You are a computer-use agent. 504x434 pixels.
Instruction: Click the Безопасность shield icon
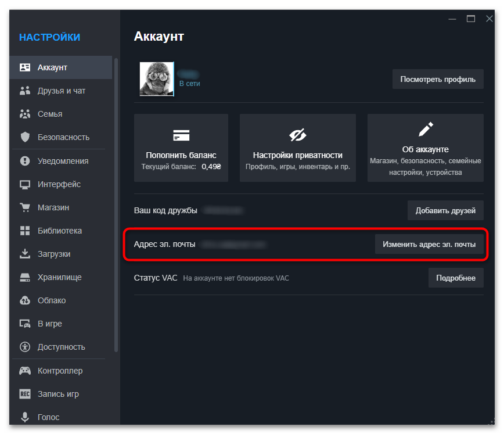tap(25, 137)
